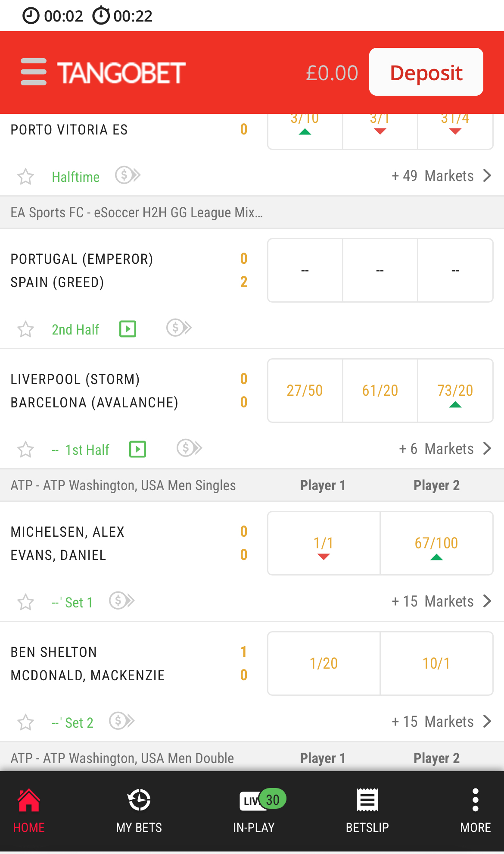Go to My Bets tab
Viewport: 504px width, 854px height.
(x=139, y=810)
